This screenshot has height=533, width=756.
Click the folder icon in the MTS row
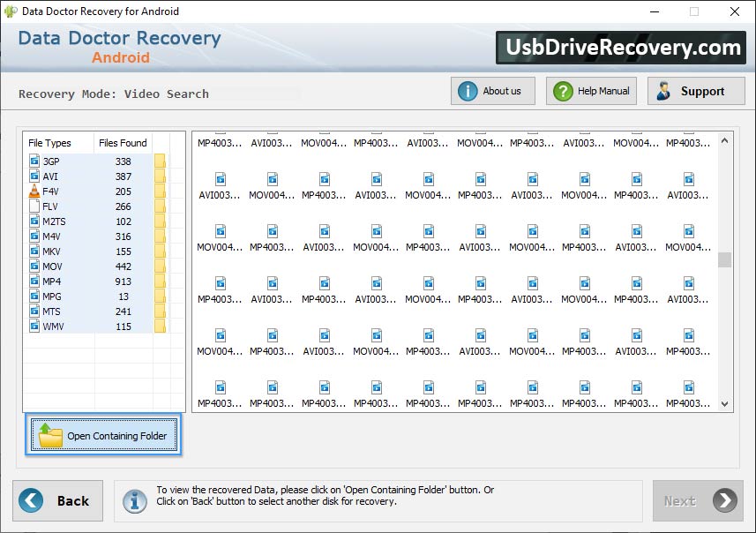click(x=160, y=311)
